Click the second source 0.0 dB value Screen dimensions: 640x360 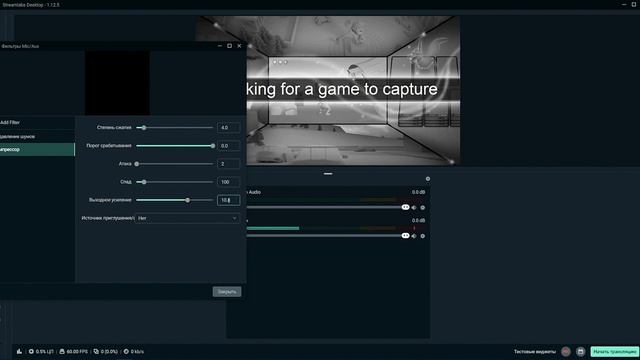coord(418,220)
